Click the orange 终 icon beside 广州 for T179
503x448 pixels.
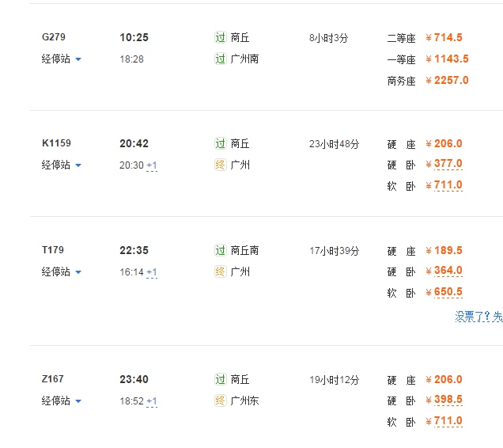point(221,271)
